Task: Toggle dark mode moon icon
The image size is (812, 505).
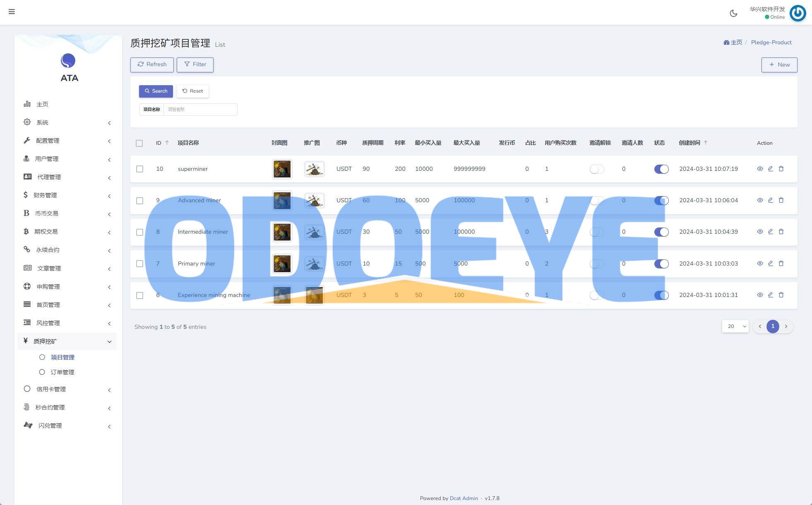Action: click(733, 13)
